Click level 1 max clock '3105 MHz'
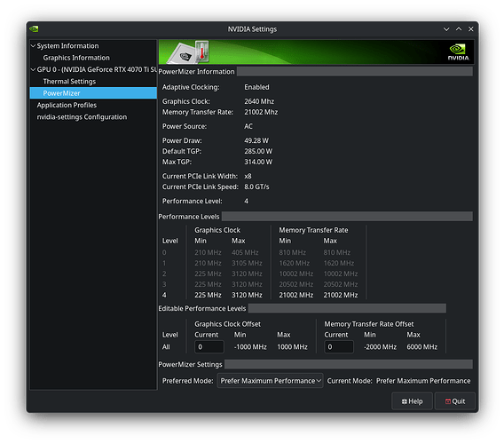This screenshot has height=444, width=504. 247,263
